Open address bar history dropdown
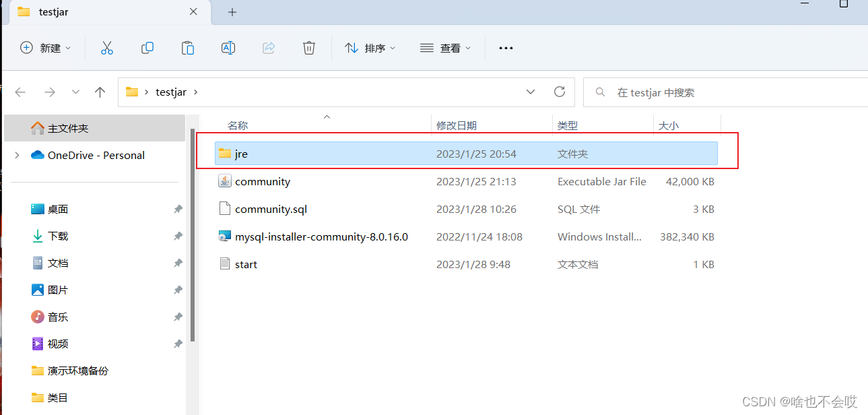The width and height of the screenshot is (868, 415). (x=531, y=92)
